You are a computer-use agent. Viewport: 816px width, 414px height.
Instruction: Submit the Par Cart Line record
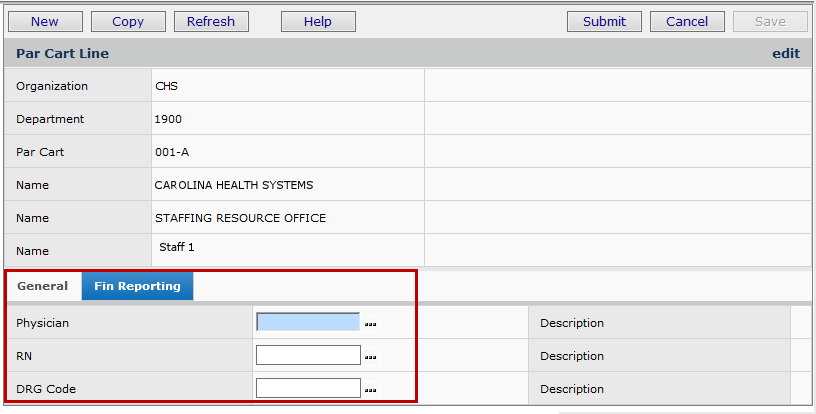click(604, 21)
